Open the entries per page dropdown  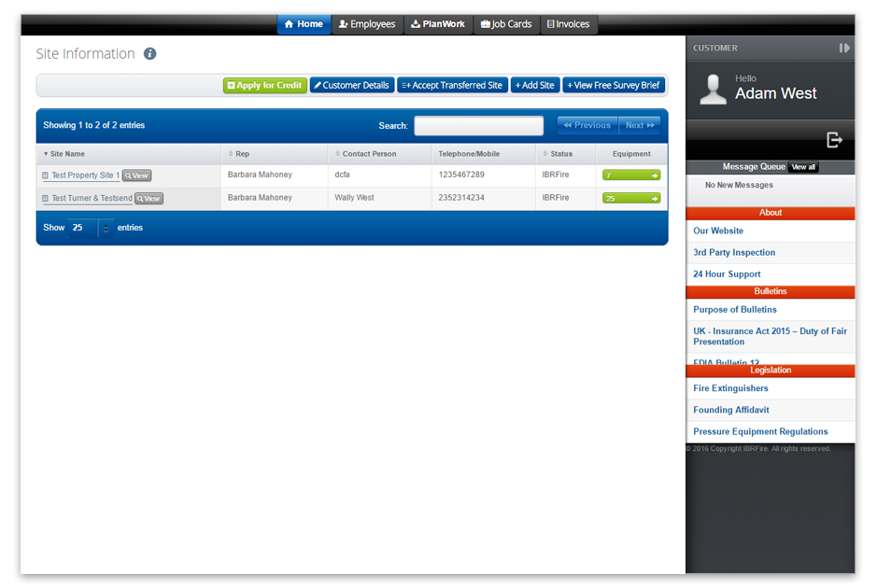91,228
